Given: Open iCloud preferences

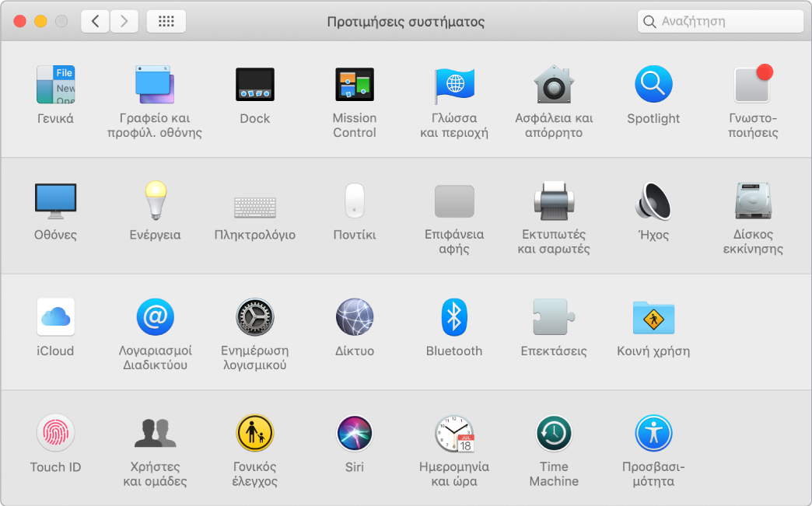Looking at the screenshot, I should click(55, 317).
